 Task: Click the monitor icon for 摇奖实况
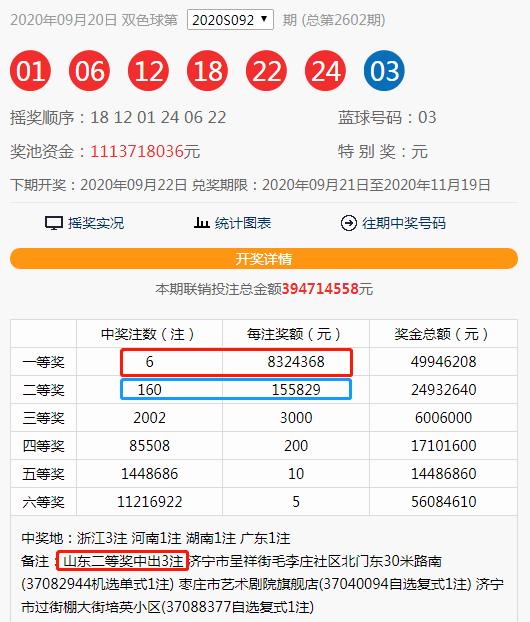tap(54, 223)
